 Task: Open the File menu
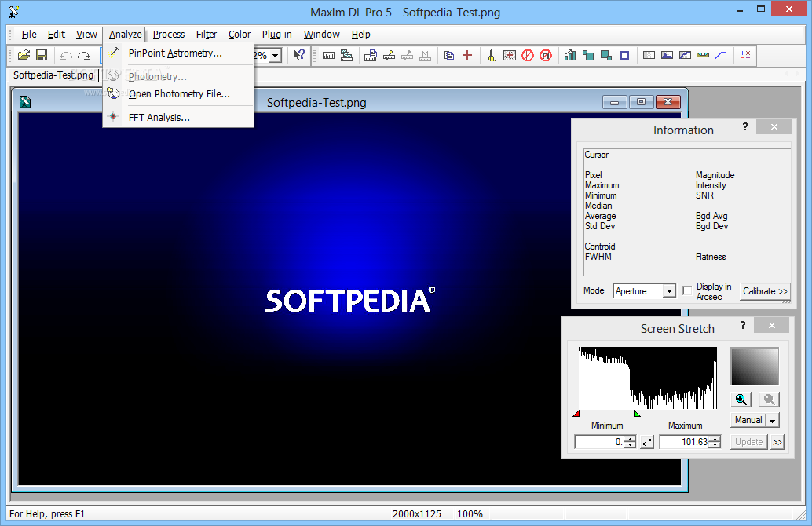(x=29, y=35)
